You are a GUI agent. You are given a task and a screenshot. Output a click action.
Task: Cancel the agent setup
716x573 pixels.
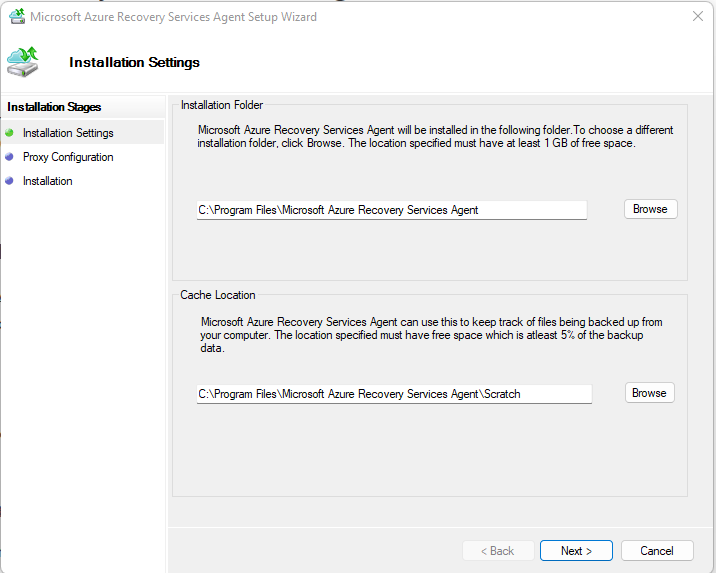pos(657,551)
